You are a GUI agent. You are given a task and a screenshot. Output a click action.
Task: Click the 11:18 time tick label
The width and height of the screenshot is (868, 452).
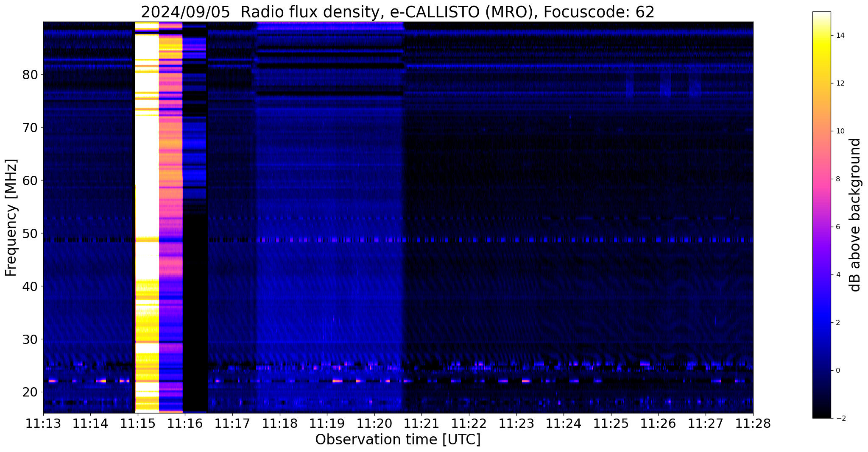click(x=280, y=423)
